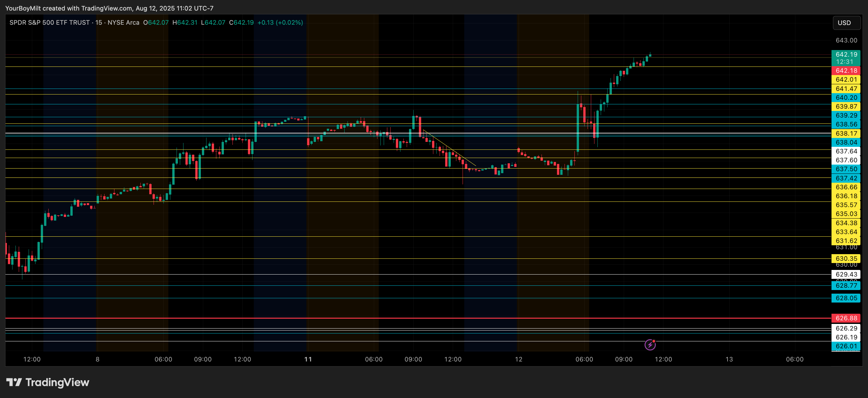Viewport: 868px width, 398px height.
Task: Click the 13 date on time axis
Action: pos(729,359)
